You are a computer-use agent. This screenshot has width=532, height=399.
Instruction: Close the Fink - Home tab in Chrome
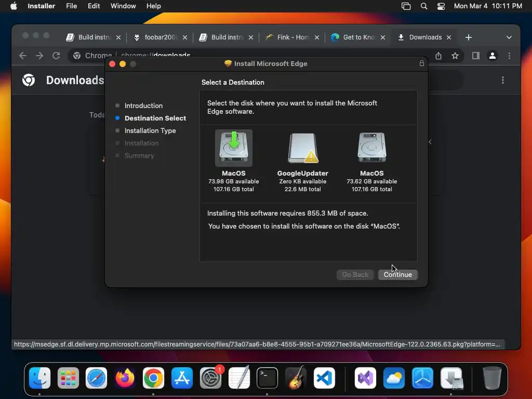point(316,37)
